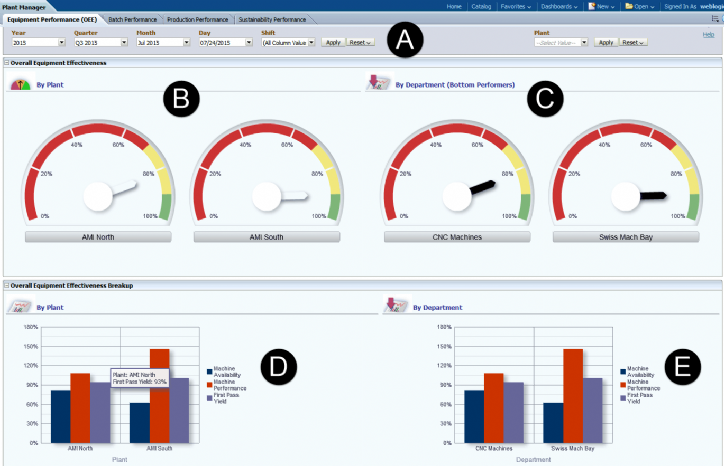724x466 pixels.
Task: Click the Swiss Mach Bay gauge needle
Action: point(650,194)
